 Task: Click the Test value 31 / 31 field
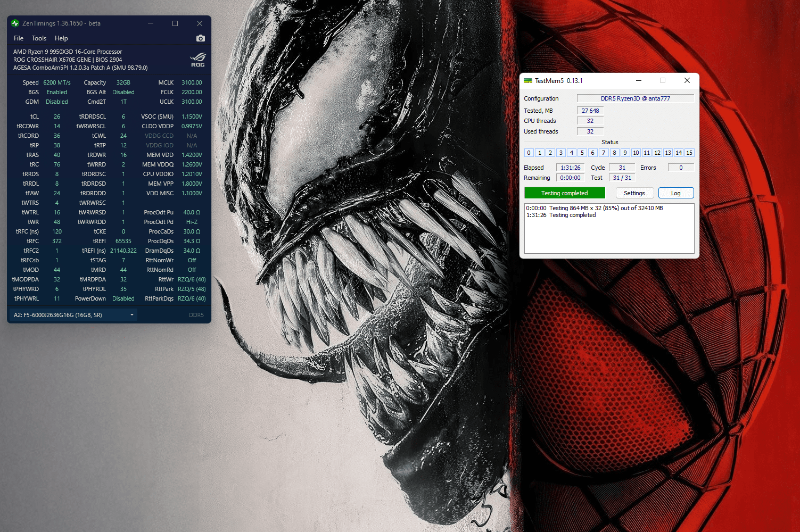pos(622,178)
